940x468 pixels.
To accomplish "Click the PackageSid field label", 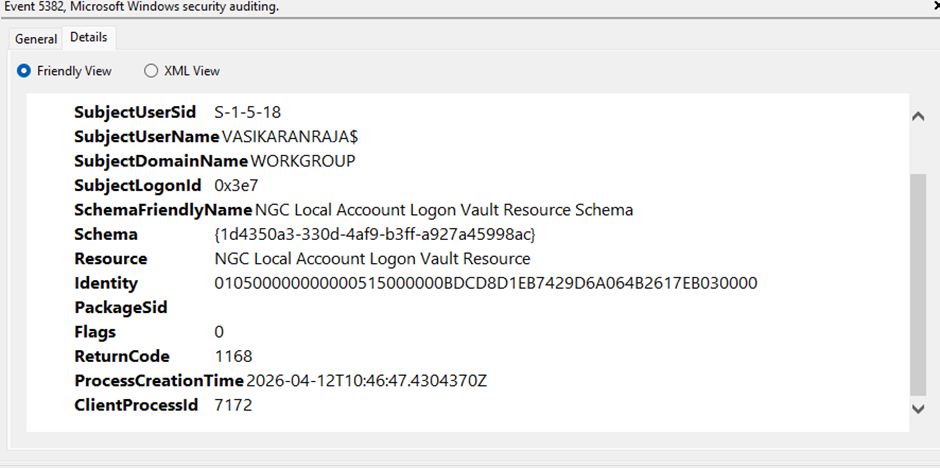I will click(x=120, y=308).
